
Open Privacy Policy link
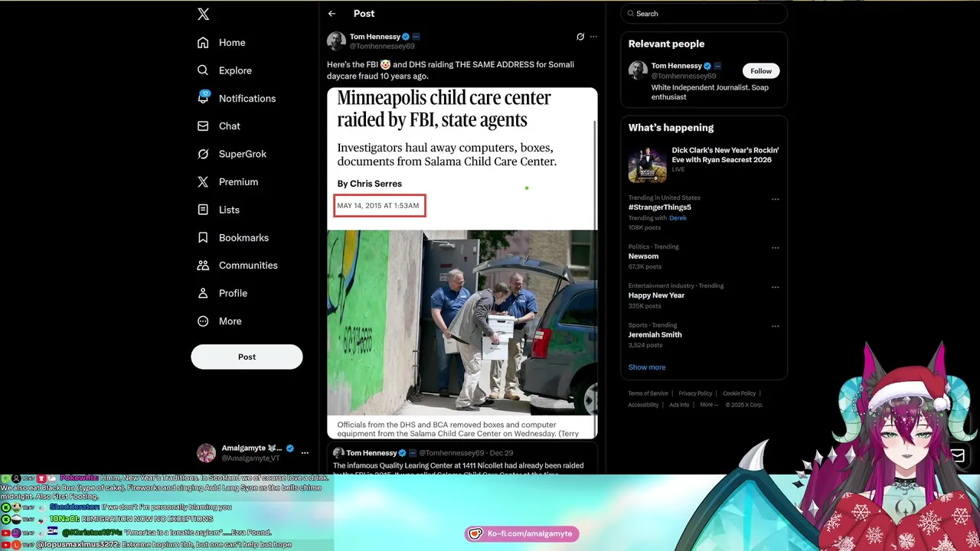point(695,393)
